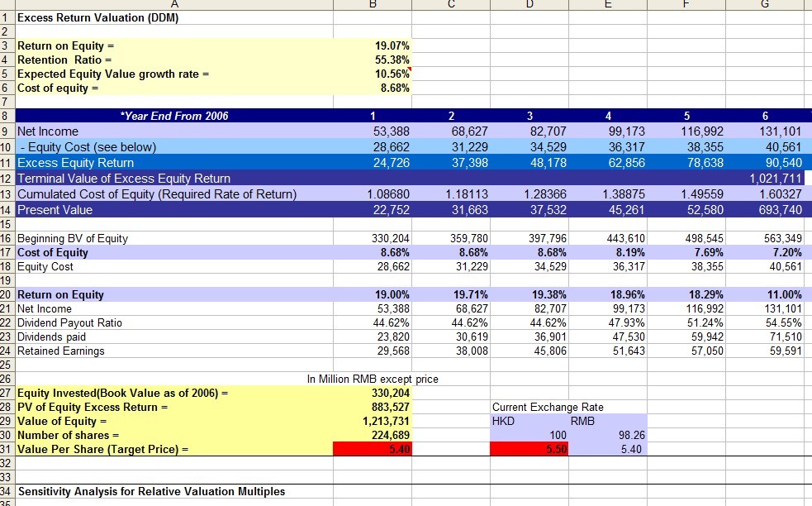Image resolution: width=812 pixels, height=506 pixels.
Task: Select Number of shares value 224,689
Action: tap(373, 435)
